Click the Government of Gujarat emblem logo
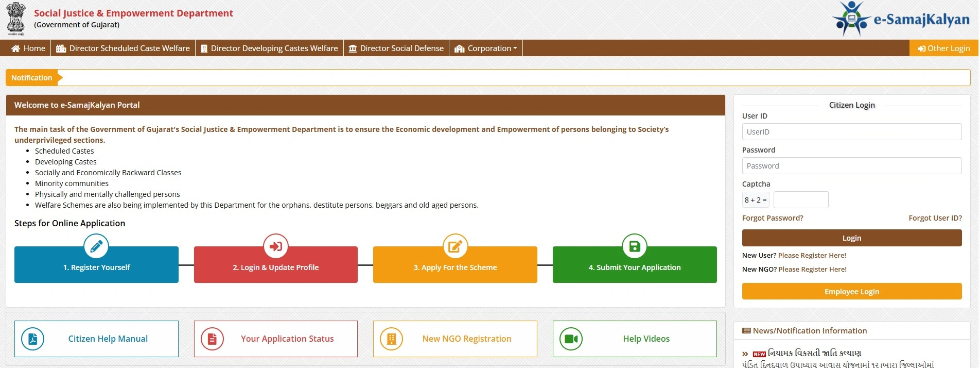The width and height of the screenshot is (980, 368). click(x=16, y=19)
